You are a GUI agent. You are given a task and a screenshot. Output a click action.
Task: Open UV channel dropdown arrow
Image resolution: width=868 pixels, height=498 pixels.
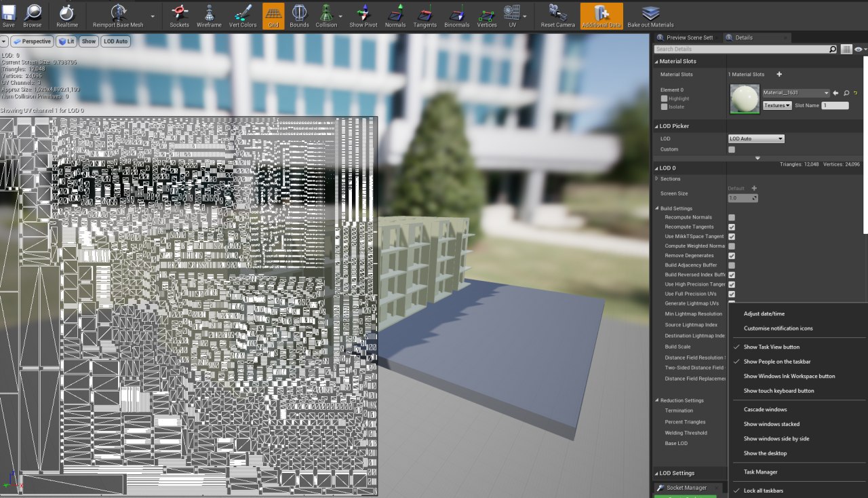(525, 15)
